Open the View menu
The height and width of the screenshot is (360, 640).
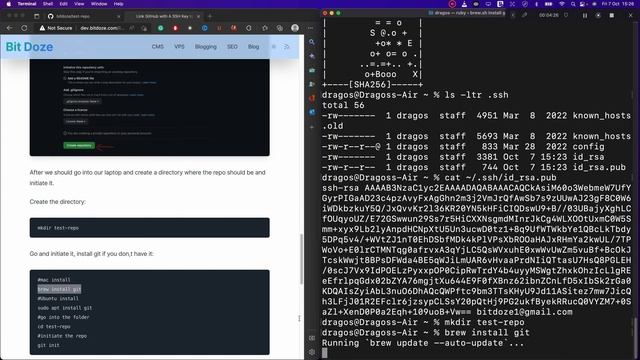click(79, 4)
